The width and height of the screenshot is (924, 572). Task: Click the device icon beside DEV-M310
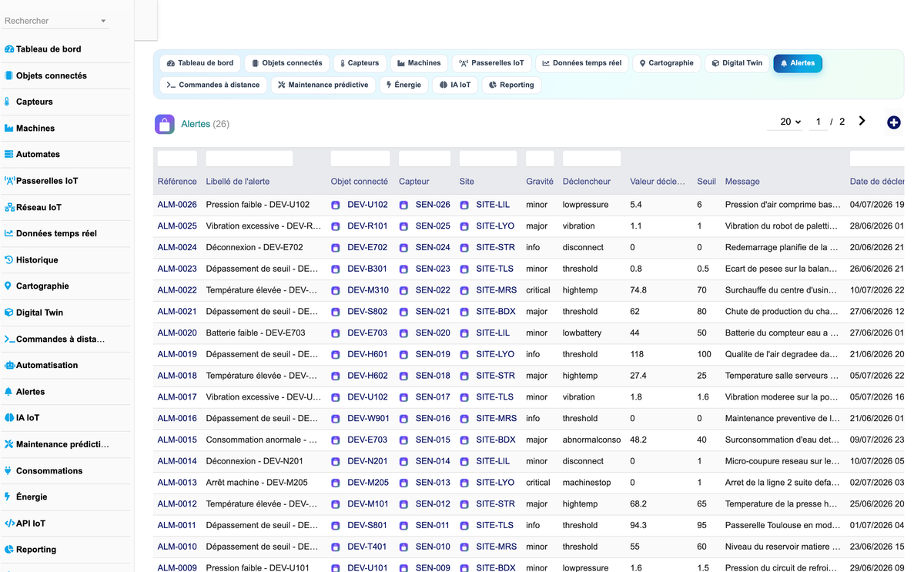tap(336, 291)
